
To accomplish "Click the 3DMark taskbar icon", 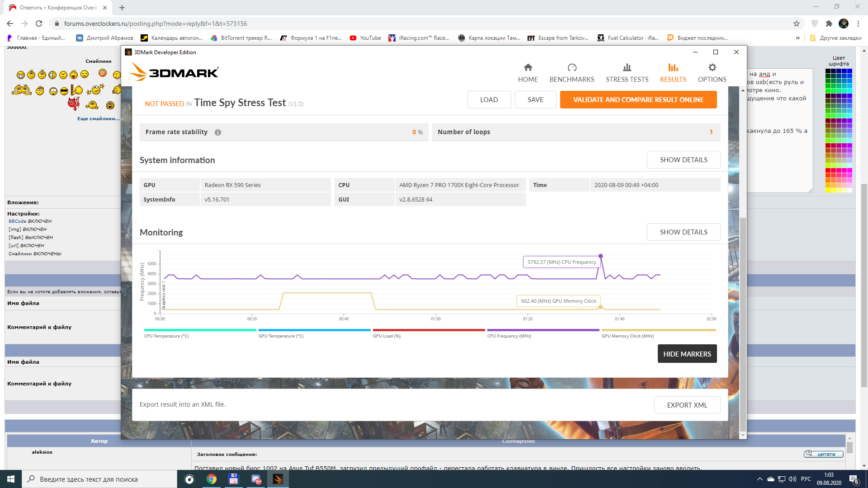I will point(278,479).
